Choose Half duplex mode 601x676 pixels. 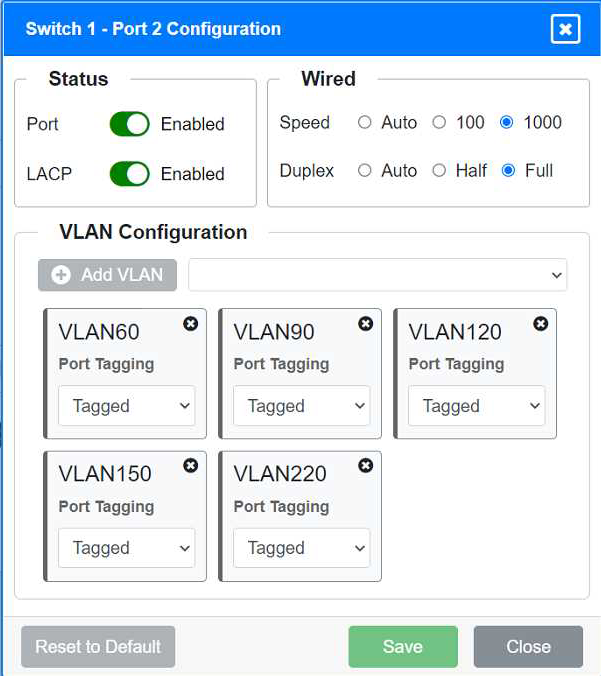pos(439,171)
